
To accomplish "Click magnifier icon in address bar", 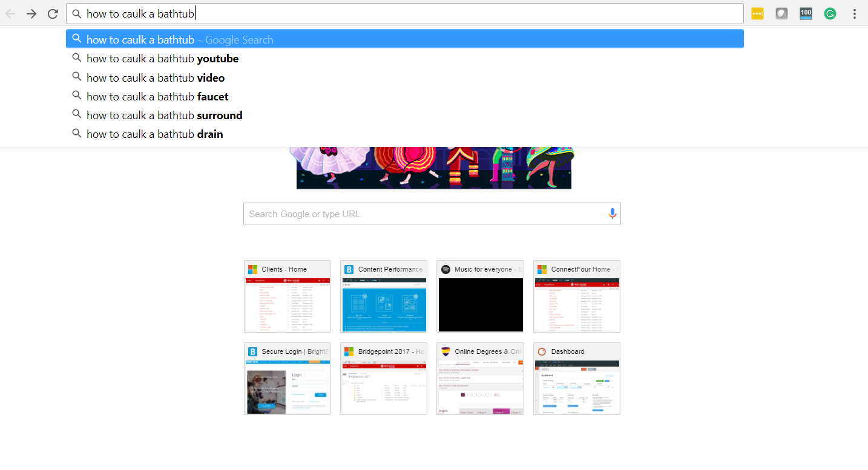I will 77,13.
